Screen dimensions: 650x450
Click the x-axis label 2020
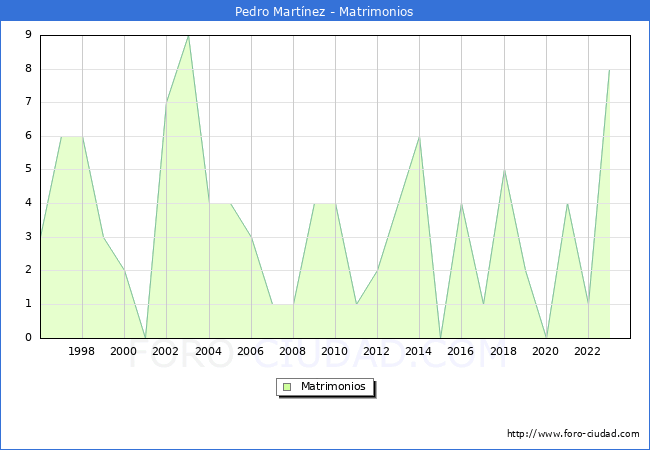pyautogui.click(x=546, y=351)
